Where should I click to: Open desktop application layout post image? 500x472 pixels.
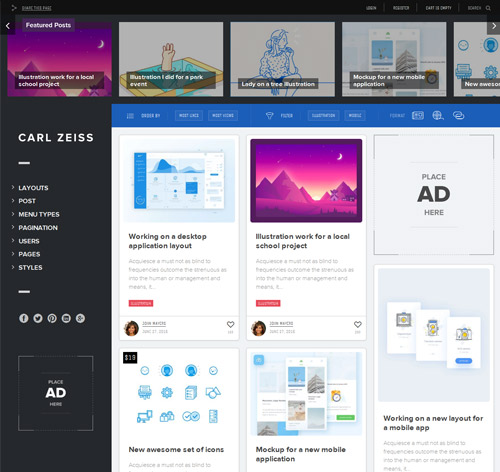[x=179, y=180]
